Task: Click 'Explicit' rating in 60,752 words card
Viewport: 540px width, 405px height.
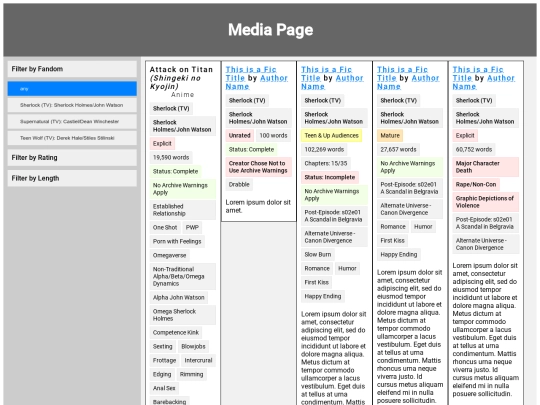Action: [465, 135]
